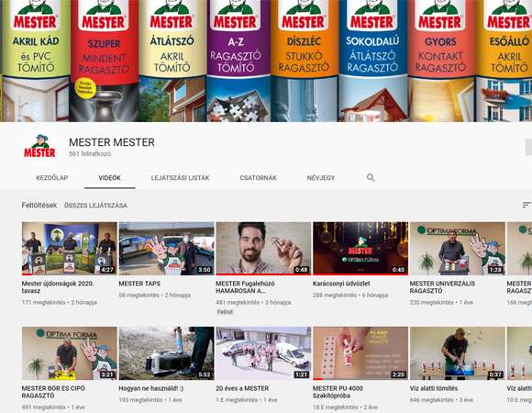Click MESTER UNIVERZÁLIS RAGASZTÓ title text

[442, 287]
